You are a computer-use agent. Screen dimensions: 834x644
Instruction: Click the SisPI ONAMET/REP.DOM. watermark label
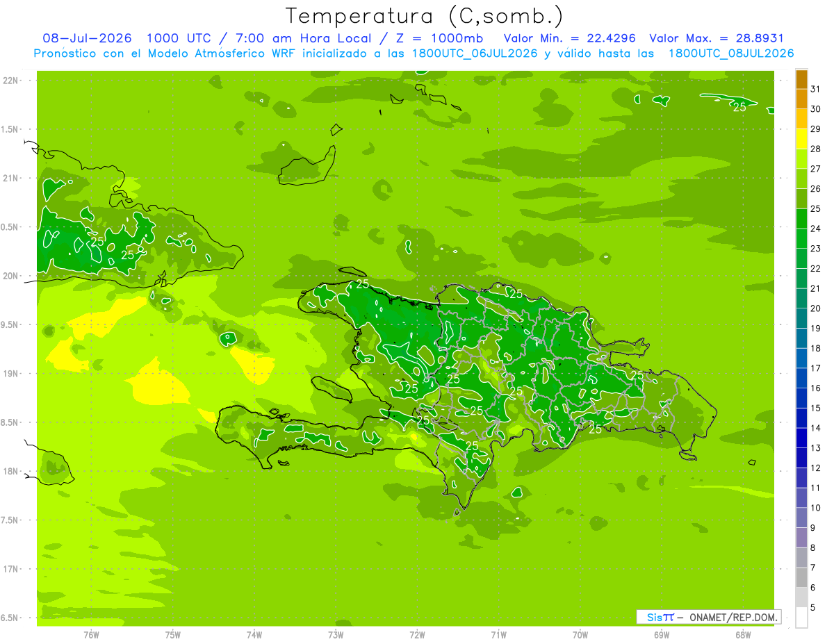pos(708,617)
